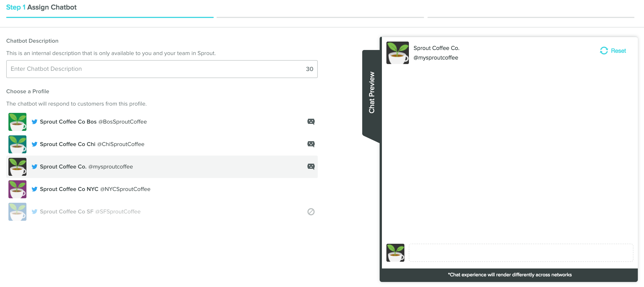Click the Twitter bird icon for Sprout Coffee Co Bos
Image resolution: width=644 pixels, height=287 pixels.
pos(34,122)
